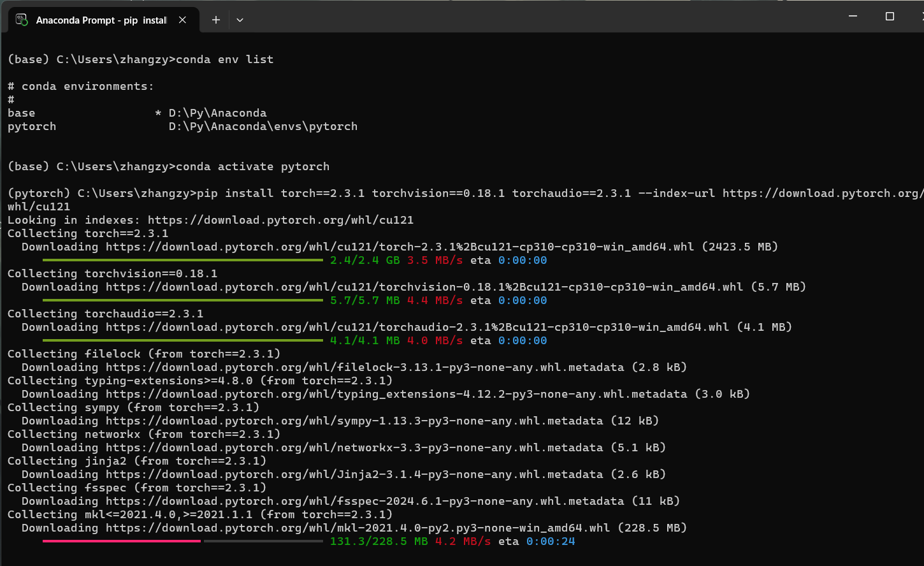Click the Anaconda Prompt tab icon
924x566 pixels.
(x=22, y=20)
